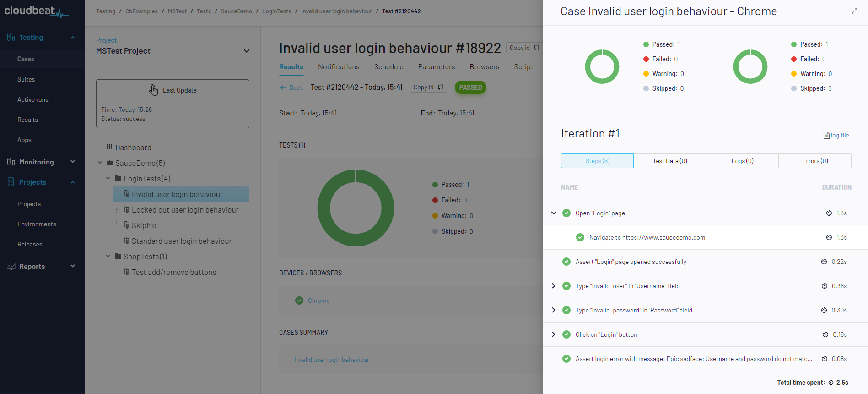Expand the Click on "Login" button step
868x394 pixels.
tap(554, 334)
